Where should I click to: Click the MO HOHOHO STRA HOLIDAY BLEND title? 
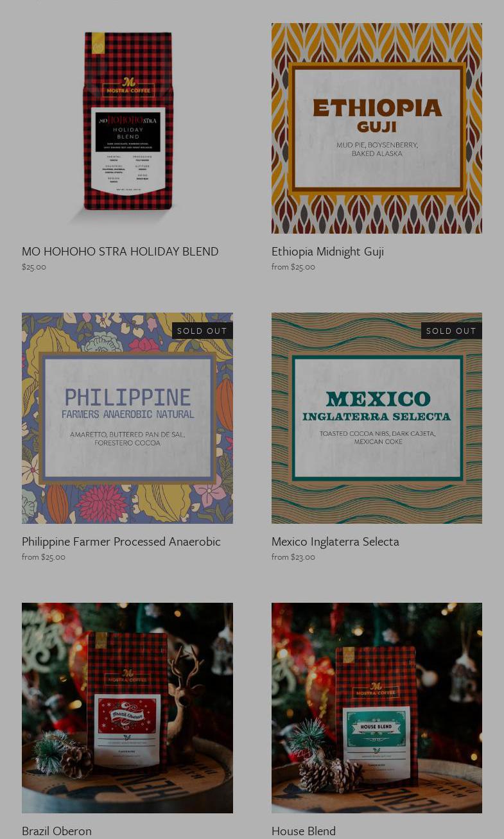click(x=120, y=252)
